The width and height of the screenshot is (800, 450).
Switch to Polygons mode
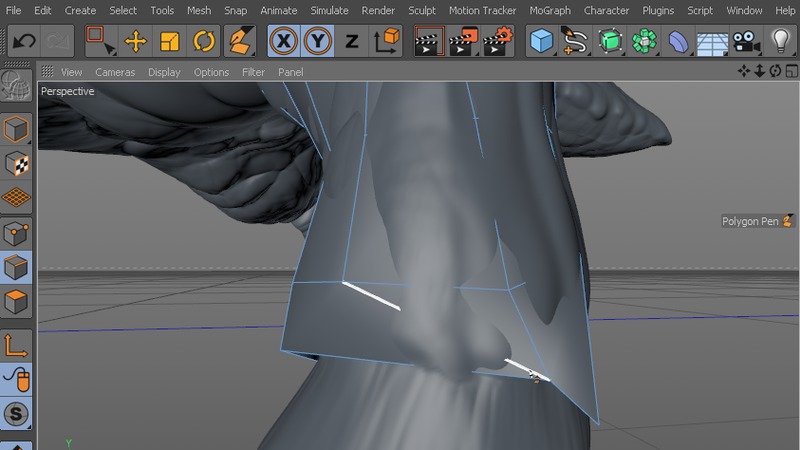[16, 301]
